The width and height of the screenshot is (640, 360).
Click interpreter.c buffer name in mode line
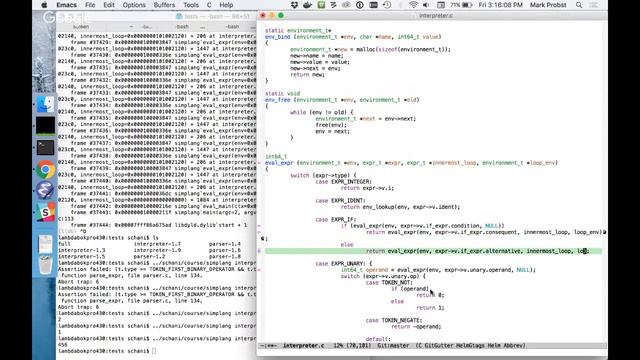[303, 345]
